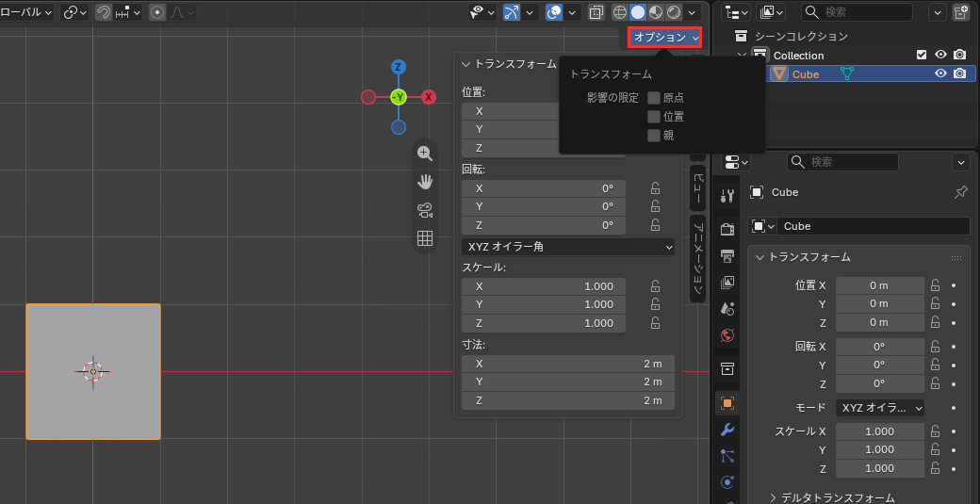This screenshot has width=980, height=504.
Task: Toggle X-ray mode icon
Action: coord(596,12)
